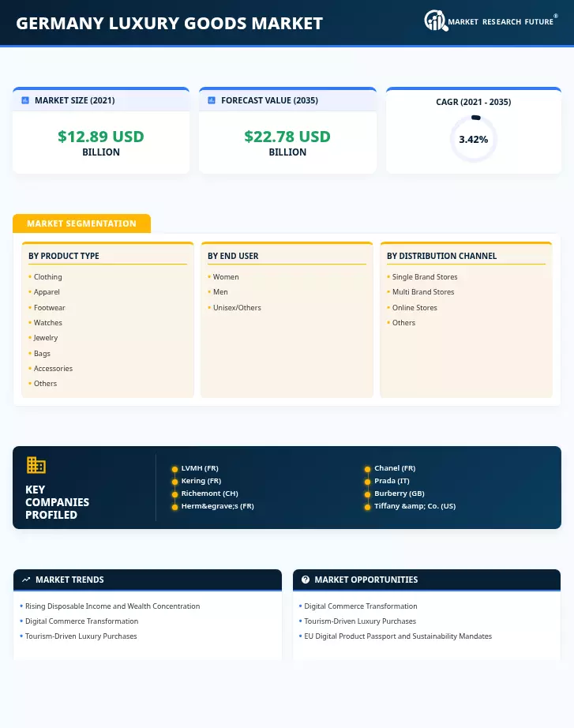Click the CAGR circular progress ring
574x728 pixels.
coord(474,139)
